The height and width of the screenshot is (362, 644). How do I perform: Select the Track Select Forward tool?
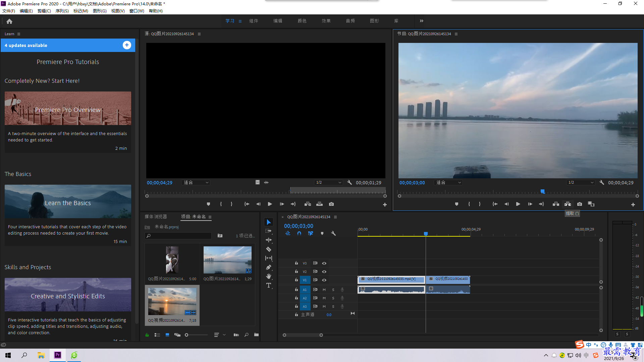[269, 231]
